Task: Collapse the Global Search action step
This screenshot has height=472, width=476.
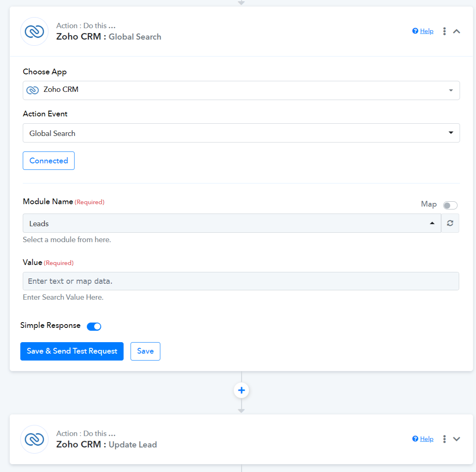Action: tap(456, 31)
